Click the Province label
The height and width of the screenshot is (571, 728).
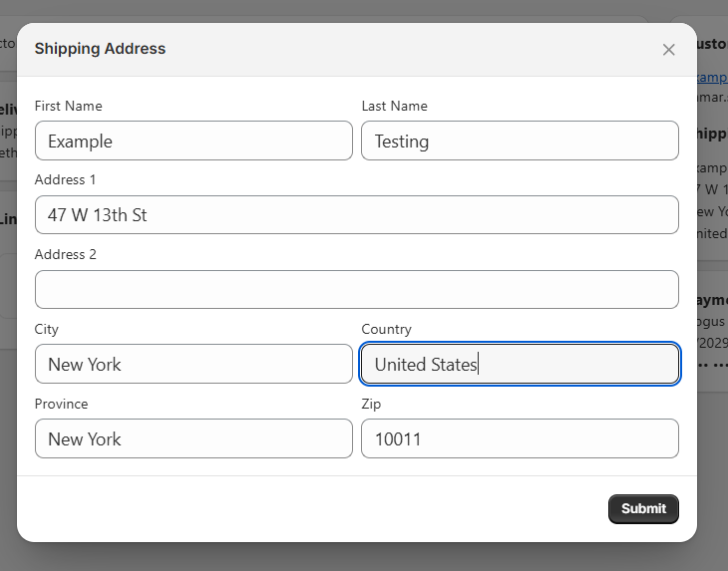pyautogui.click(x=61, y=404)
